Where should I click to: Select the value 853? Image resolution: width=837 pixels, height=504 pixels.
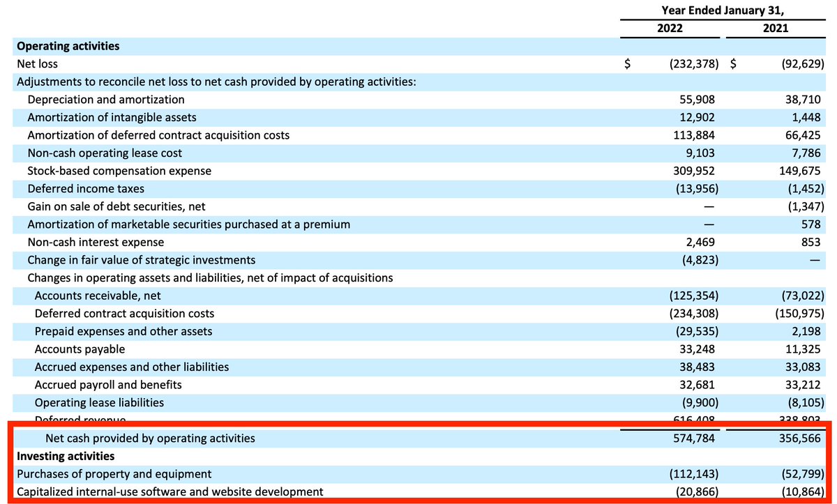pos(811,242)
